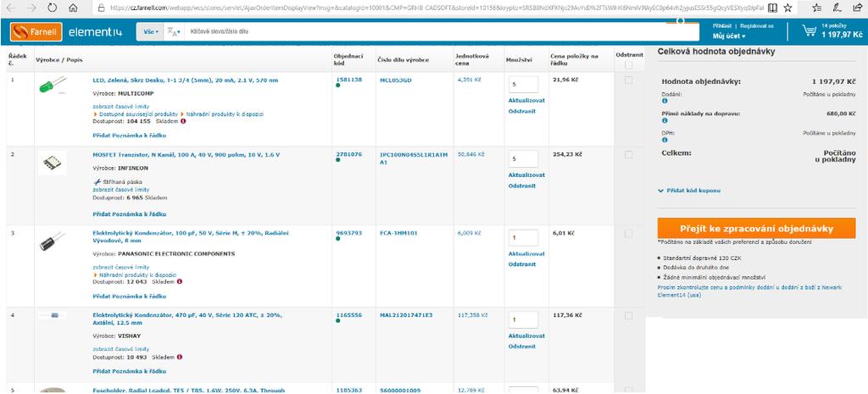Share the page via share icon
The height and width of the screenshot is (394, 868).
858,8
